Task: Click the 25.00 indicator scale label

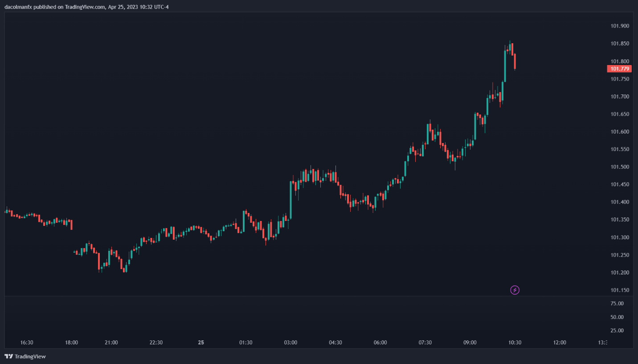Action: coord(617,331)
